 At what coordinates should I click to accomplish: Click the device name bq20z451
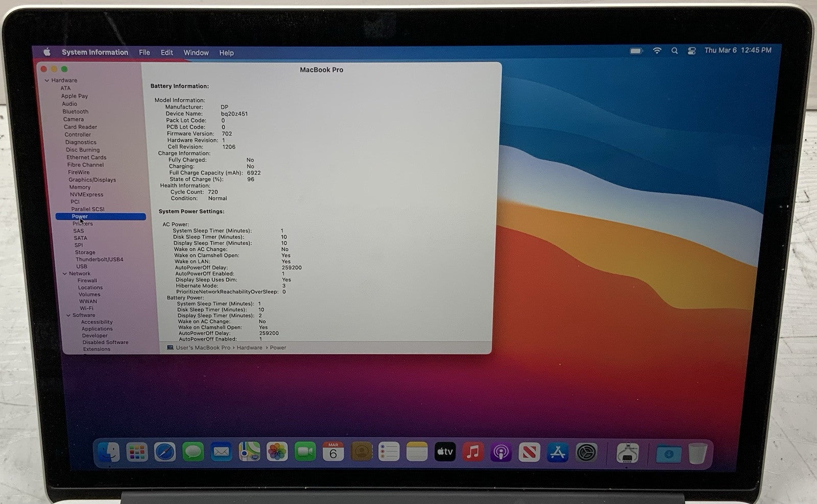point(234,114)
